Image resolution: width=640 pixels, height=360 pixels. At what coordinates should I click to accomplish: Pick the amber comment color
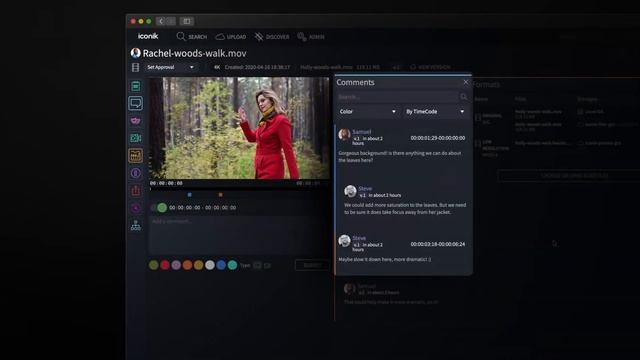tap(199, 265)
